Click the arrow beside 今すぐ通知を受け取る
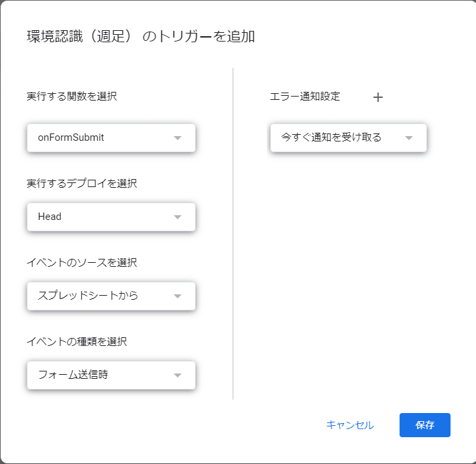This screenshot has width=476, height=464. pyautogui.click(x=409, y=138)
